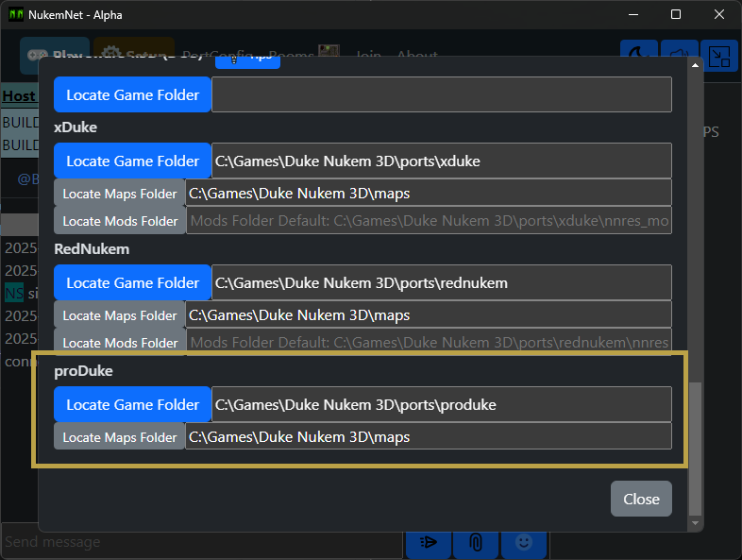This screenshot has width=742, height=560.
Task: Click the RedNukem mods folder path field
Action: click(x=429, y=343)
